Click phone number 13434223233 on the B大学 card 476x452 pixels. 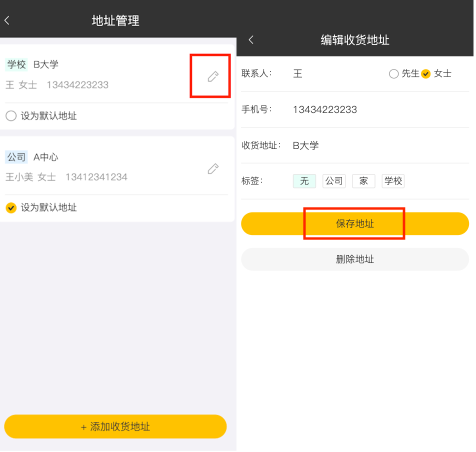pyautogui.click(x=77, y=85)
